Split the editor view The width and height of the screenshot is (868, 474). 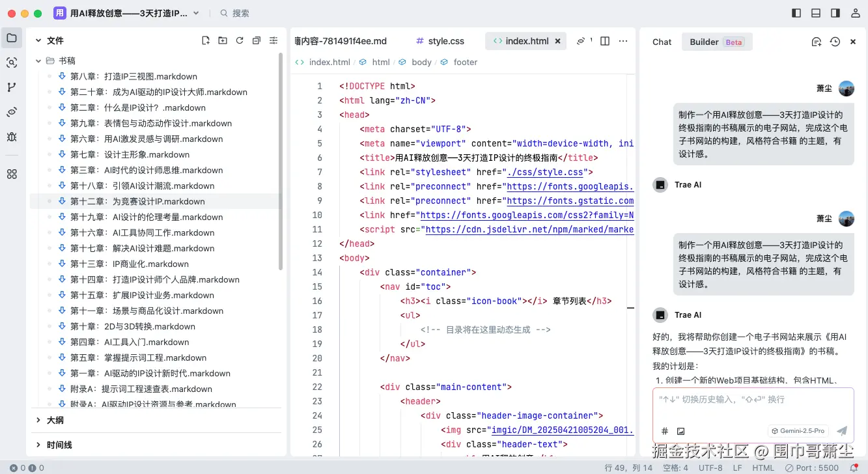pyautogui.click(x=605, y=40)
